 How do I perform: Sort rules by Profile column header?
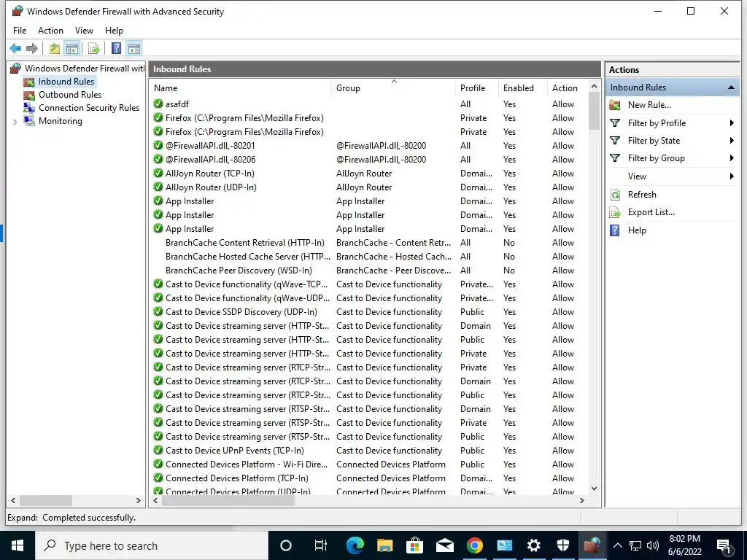[477, 88]
